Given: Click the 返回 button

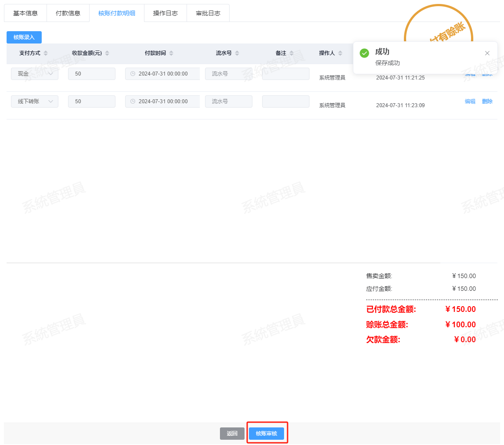Looking at the screenshot, I should [232, 434].
